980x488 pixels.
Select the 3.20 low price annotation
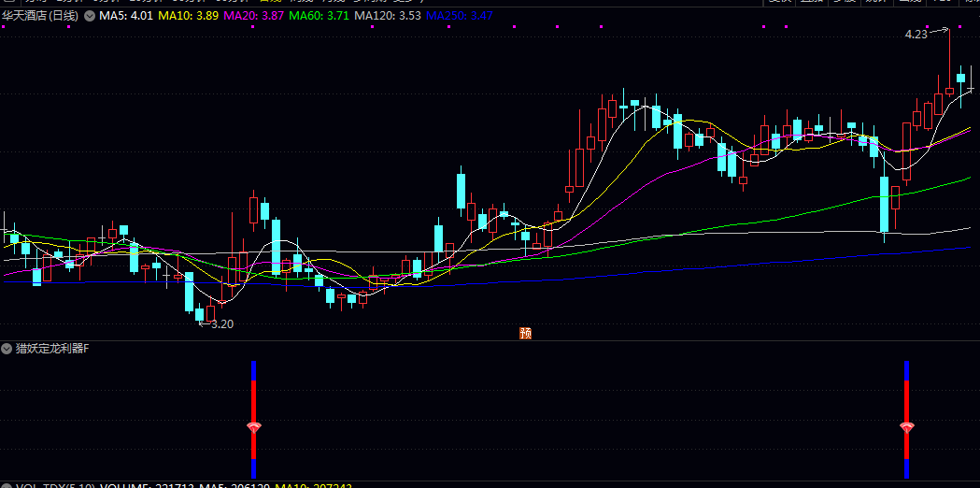tap(221, 324)
